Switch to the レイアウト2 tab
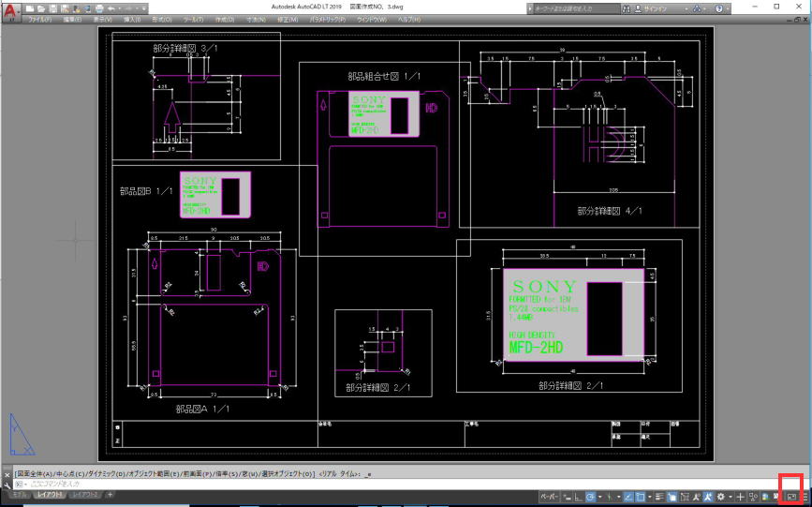 (x=85, y=495)
